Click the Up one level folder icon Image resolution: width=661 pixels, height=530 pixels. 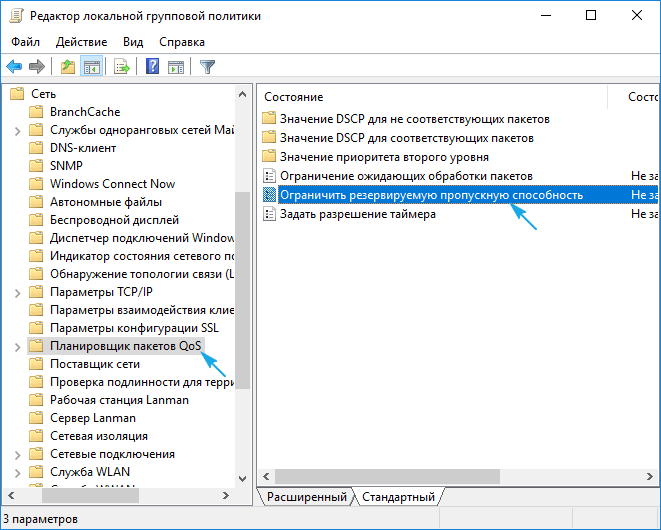pyautogui.click(x=67, y=67)
